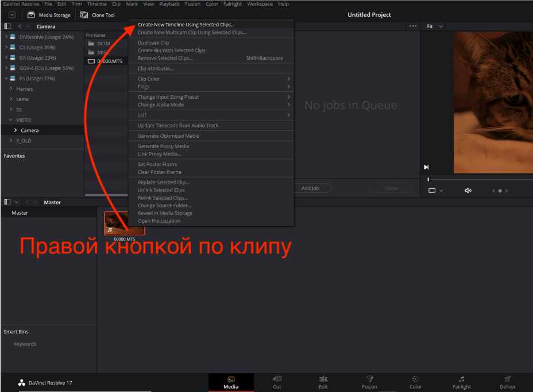This screenshot has height=392, width=533.
Task: Toggle media pool bin list icon
Action: click(7, 202)
